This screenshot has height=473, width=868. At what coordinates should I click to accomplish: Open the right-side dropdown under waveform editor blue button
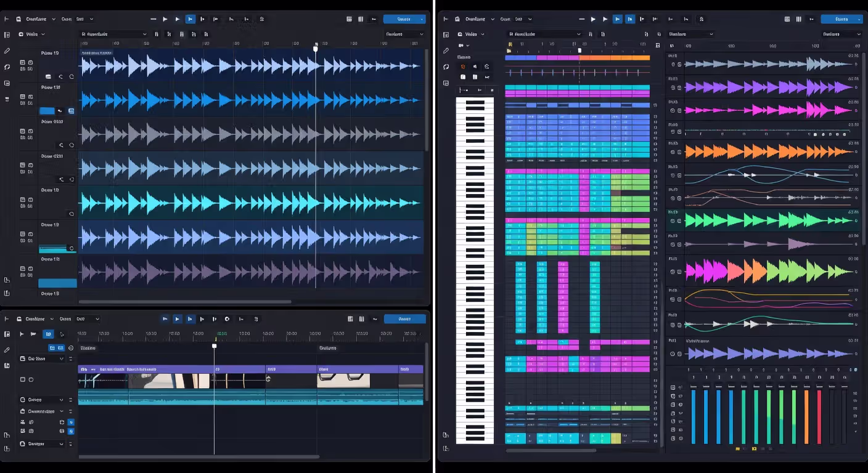pos(405,34)
